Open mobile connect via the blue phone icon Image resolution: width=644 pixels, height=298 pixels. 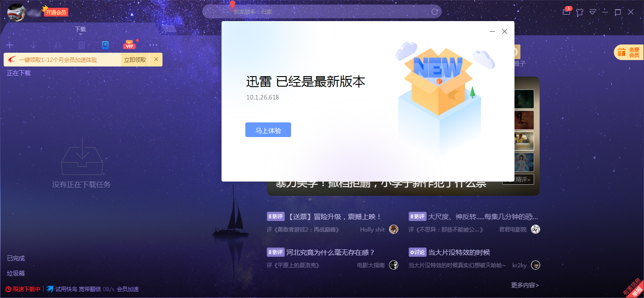tap(106, 45)
